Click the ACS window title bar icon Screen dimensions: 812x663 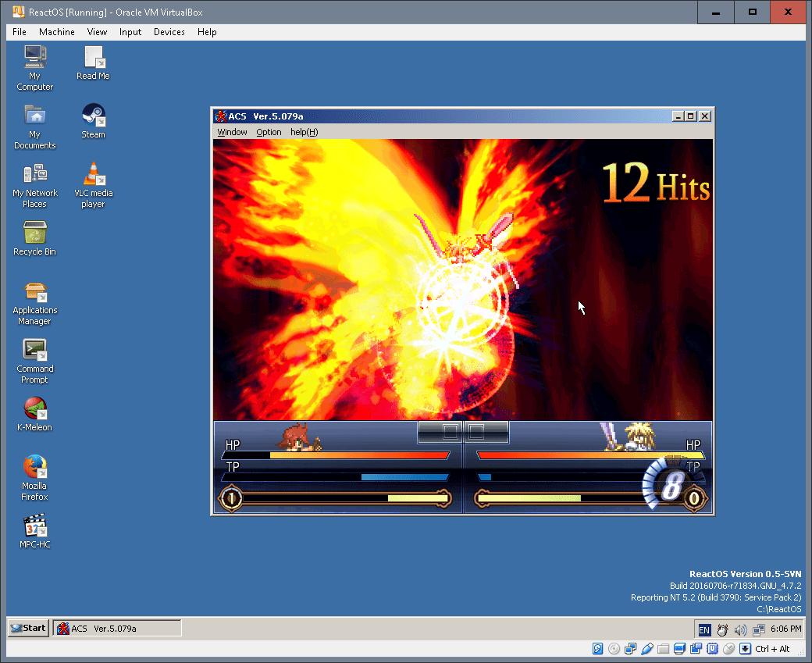pyautogui.click(x=221, y=116)
